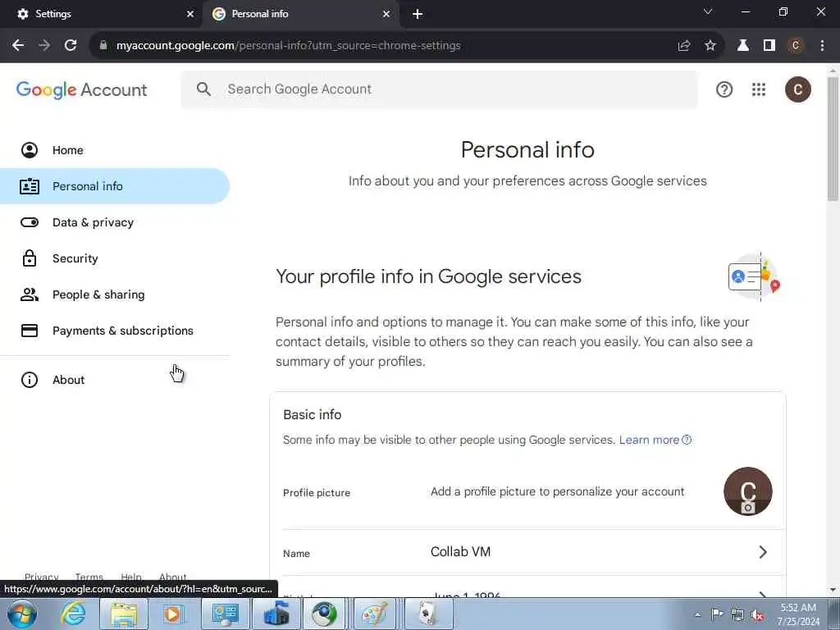Viewport: 840px width, 630px height.
Task: Toggle the browser side panel icon
Action: (769, 46)
